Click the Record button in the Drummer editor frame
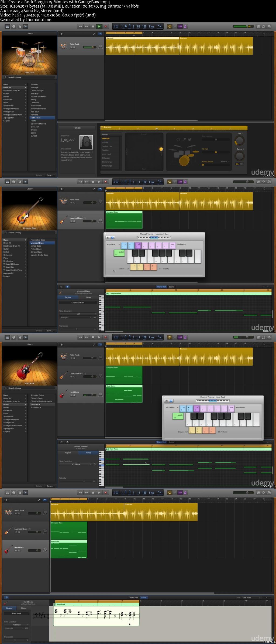Viewport: 276px width, 644px height. tap(106, 26)
